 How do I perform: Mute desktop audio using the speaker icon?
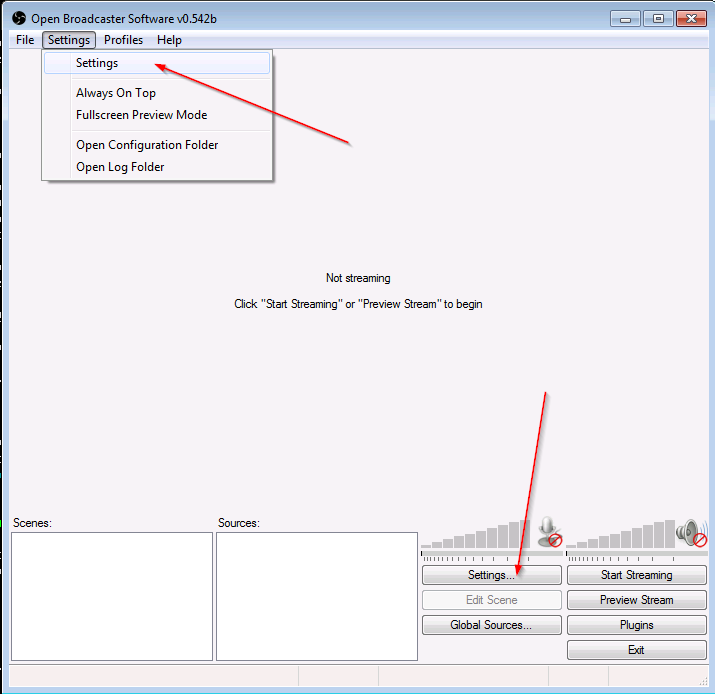tap(692, 533)
